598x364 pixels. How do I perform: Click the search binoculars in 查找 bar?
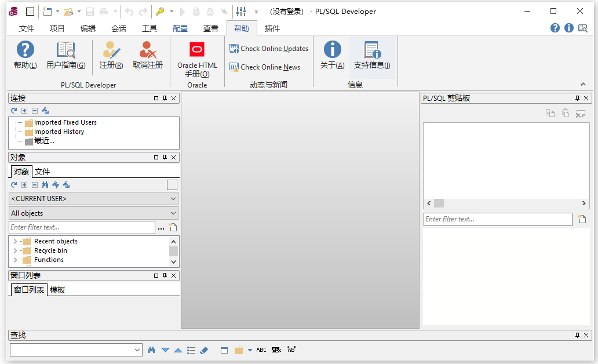[x=151, y=350]
